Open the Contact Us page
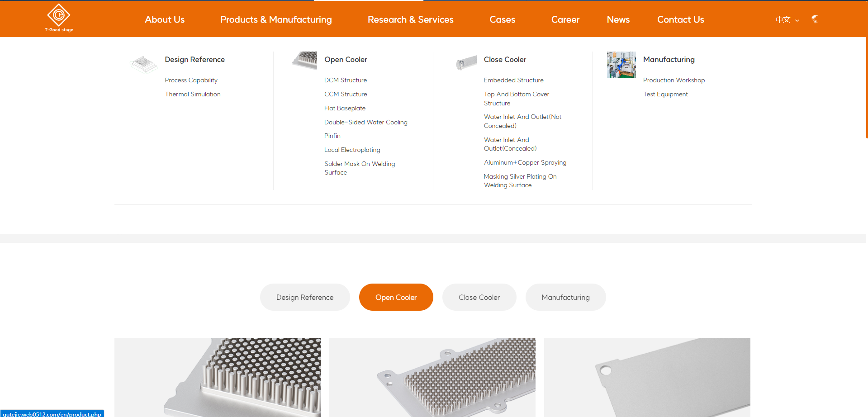The image size is (868, 417). [x=680, y=19]
